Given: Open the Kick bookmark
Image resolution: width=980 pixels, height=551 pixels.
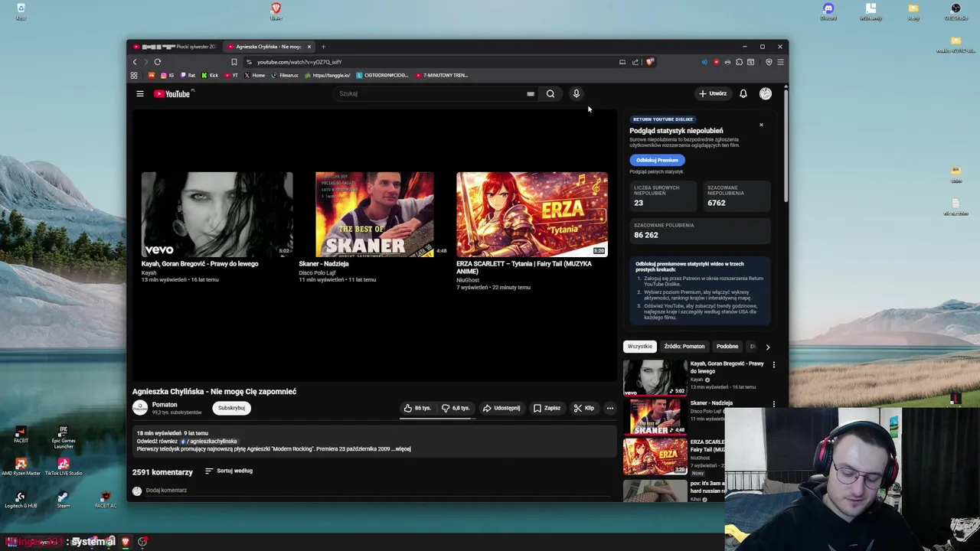Looking at the screenshot, I should [210, 75].
